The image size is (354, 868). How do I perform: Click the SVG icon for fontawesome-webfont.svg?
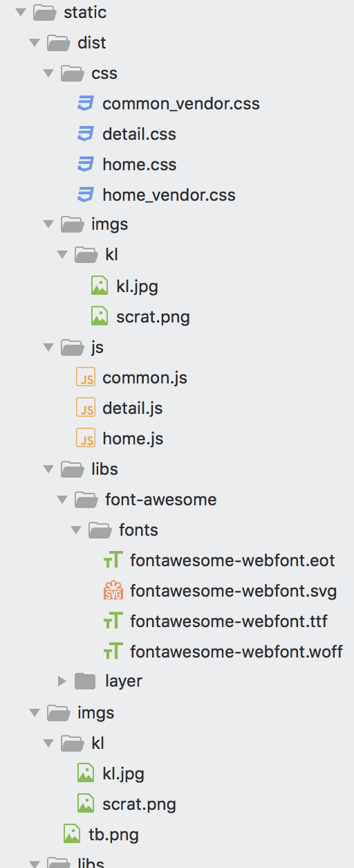[113, 591]
